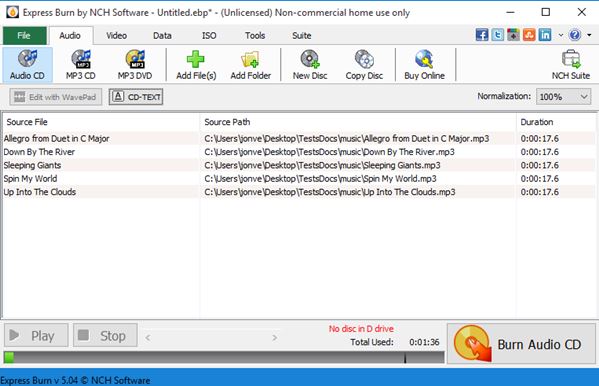The image size is (599, 386).
Task: Select the Audio CD disc type
Action: click(27, 65)
